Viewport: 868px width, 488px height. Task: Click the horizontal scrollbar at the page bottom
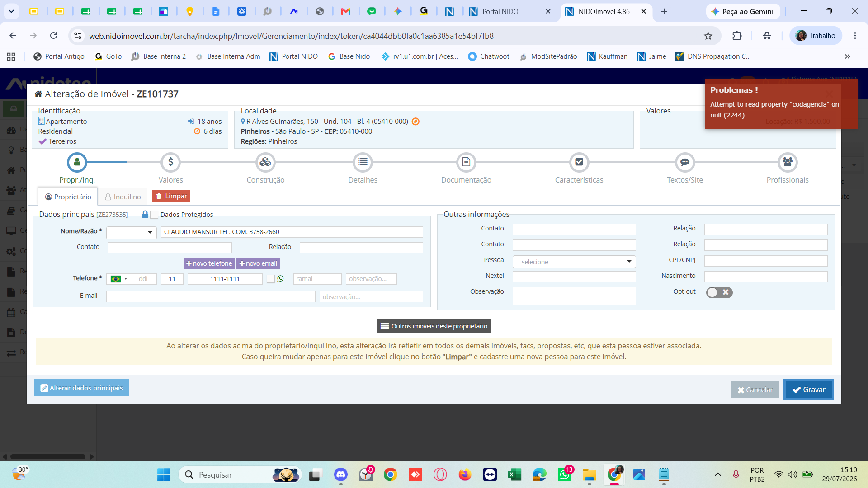(47, 457)
